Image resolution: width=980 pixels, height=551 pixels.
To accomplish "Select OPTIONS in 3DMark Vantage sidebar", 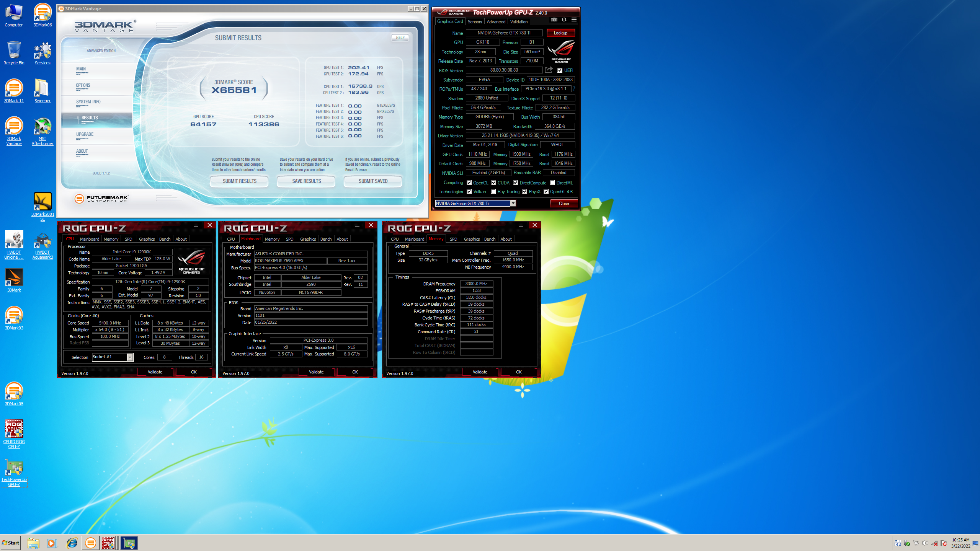I will pos(83,86).
